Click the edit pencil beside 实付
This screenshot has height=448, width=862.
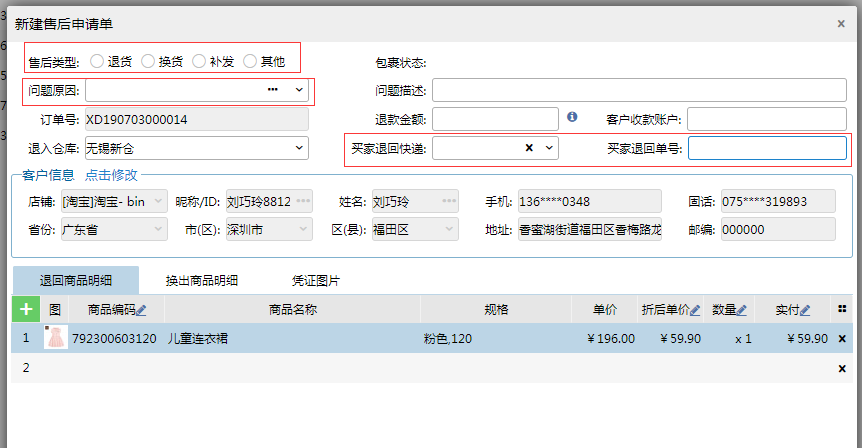(x=805, y=310)
